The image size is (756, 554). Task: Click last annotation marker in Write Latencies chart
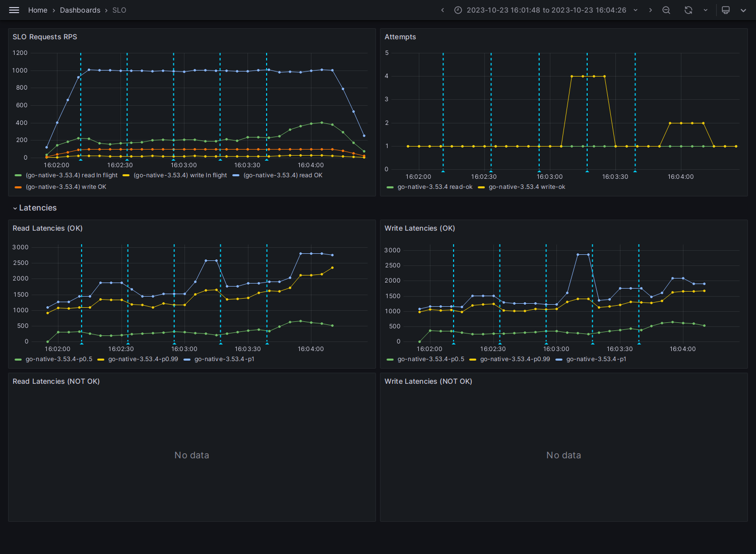point(639,343)
